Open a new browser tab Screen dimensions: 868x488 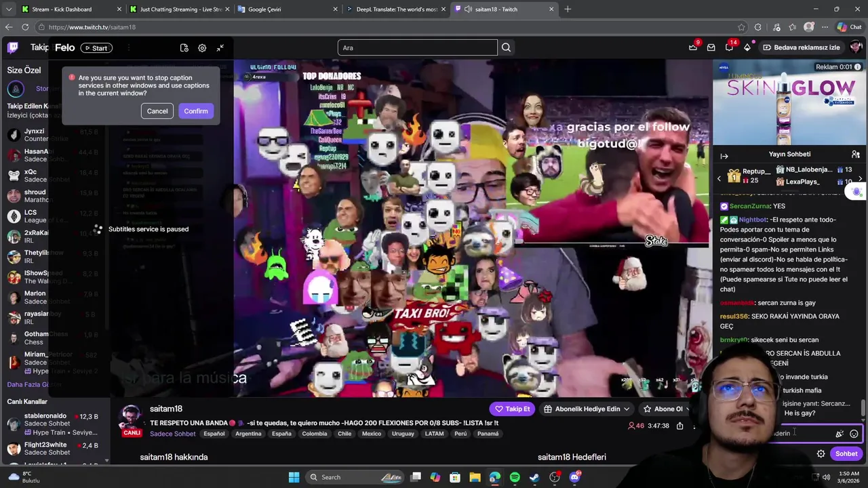click(x=568, y=9)
